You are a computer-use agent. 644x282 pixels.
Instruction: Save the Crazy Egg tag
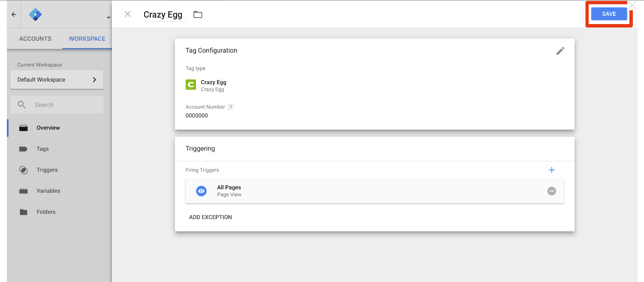pos(609,14)
